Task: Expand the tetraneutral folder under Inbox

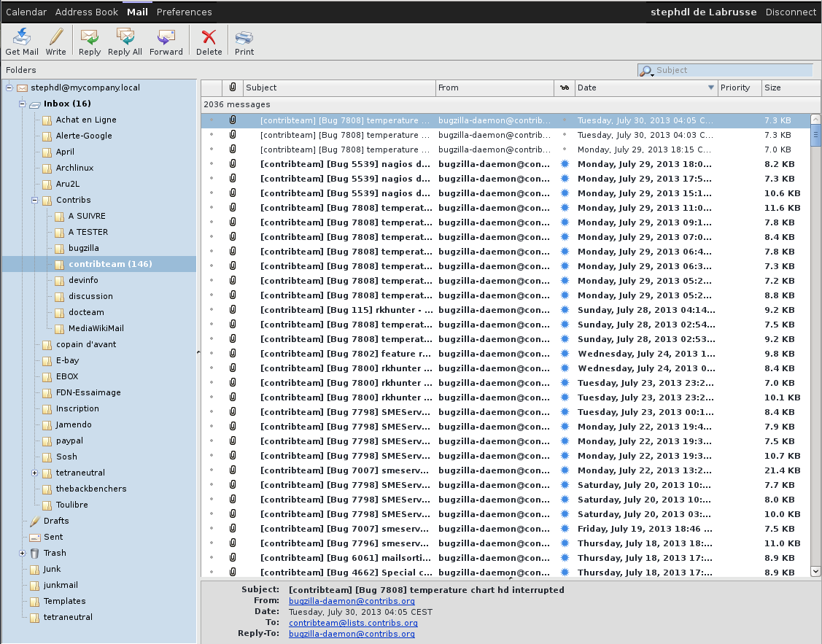Action: pos(34,473)
